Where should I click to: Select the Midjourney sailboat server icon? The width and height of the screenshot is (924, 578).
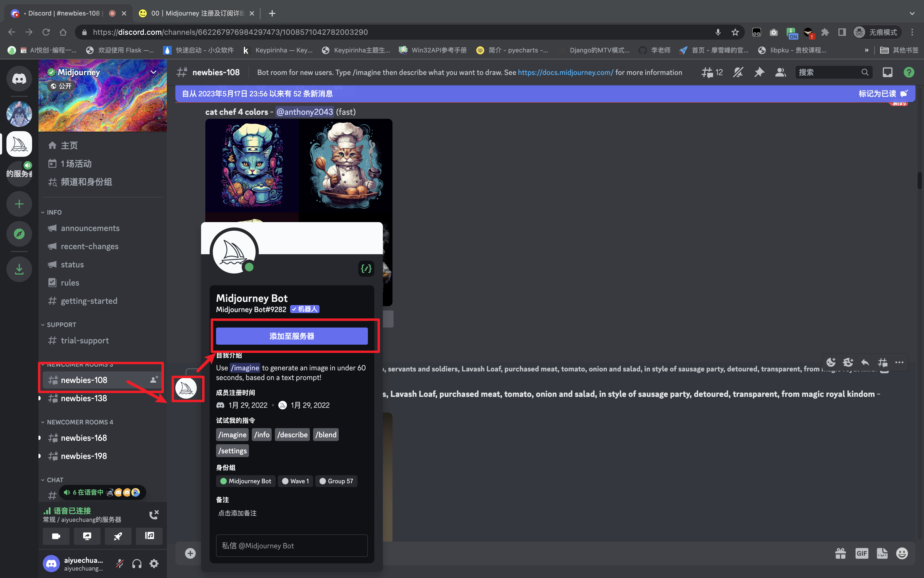(19, 144)
